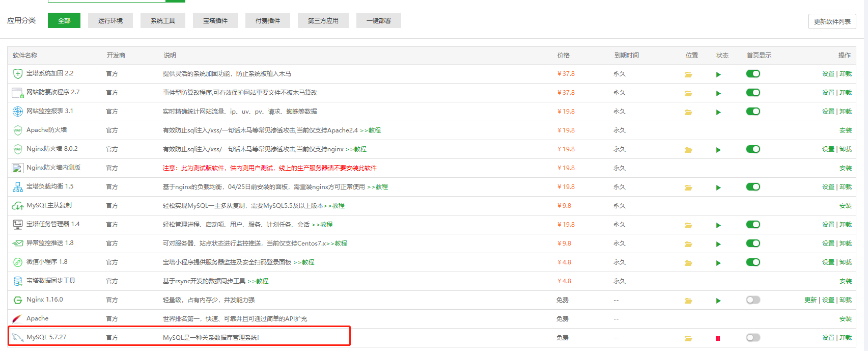Click software name MySQL 5.7.27

pos(46,337)
